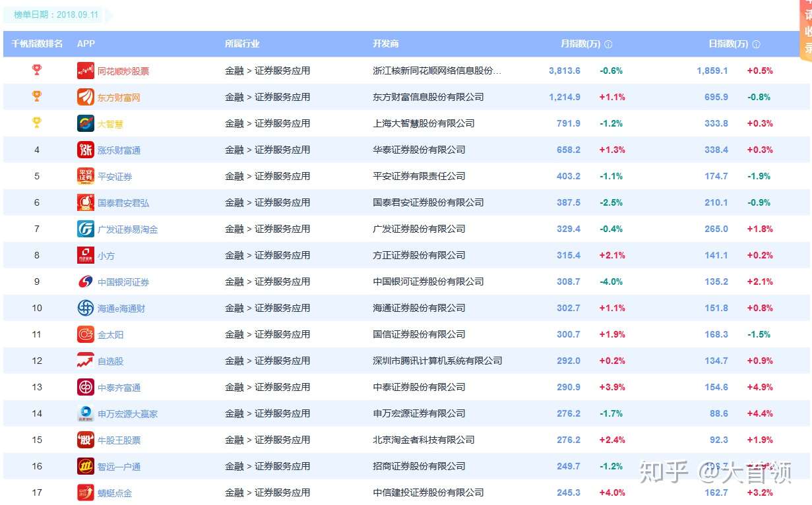812x505 pixels.
Task: Click the first-place trophy rank icon
Action: pyautogui.click(x=37, y=70)
